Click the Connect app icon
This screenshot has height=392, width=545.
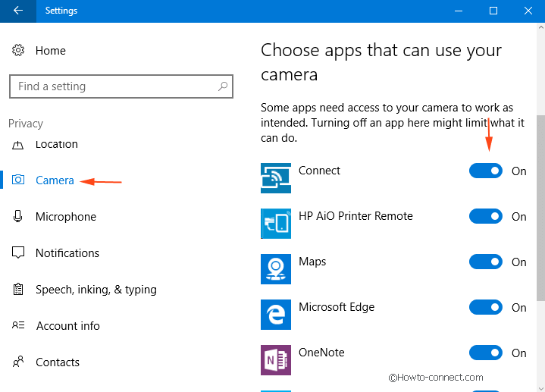click(x=276, y=178)
